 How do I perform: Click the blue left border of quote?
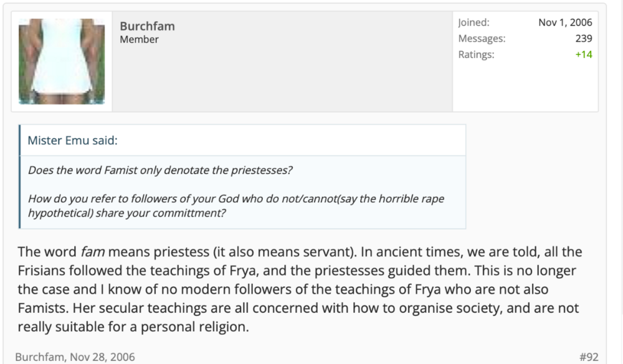click(x=19, y=177)
